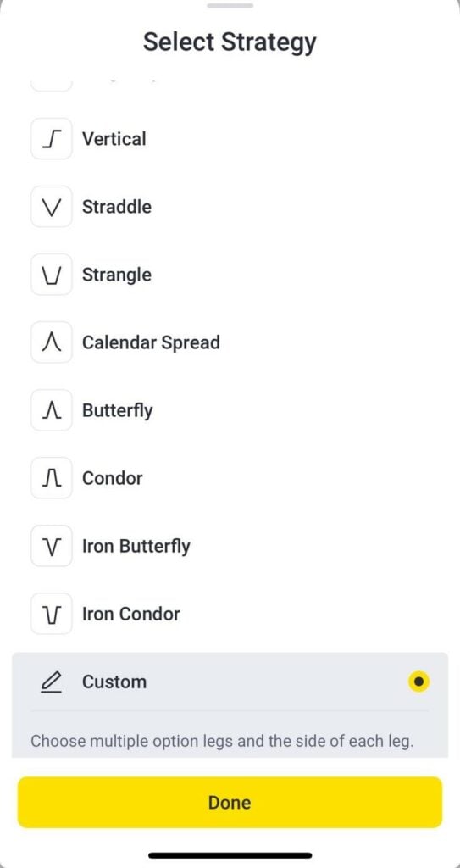Tap the Iron Butterfly icon

[52, 547]
